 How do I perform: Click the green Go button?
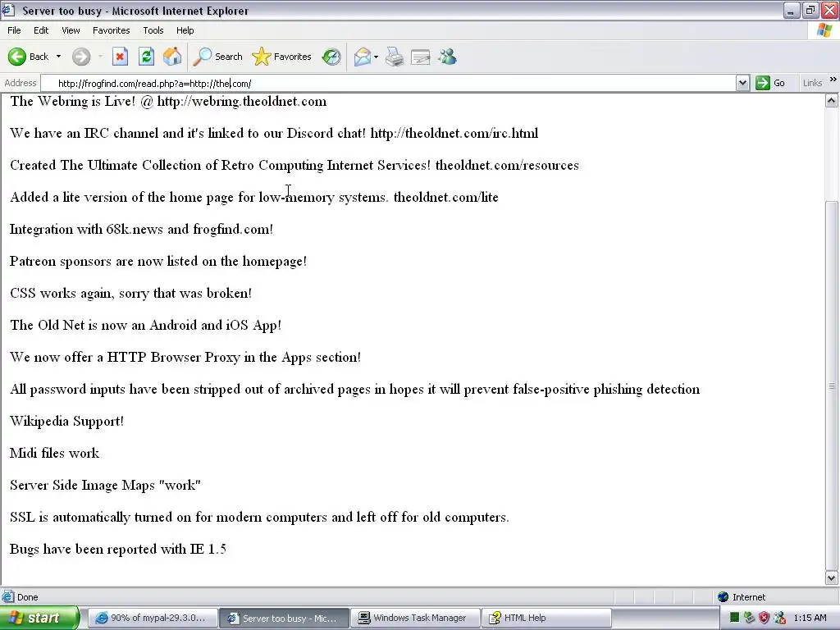(x=770, y=83)
